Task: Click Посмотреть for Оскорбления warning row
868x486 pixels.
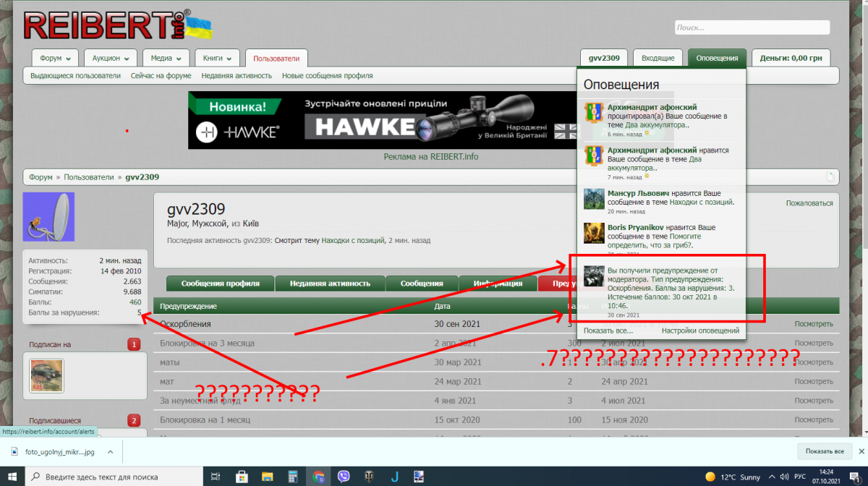Action: [x=814, y=324]
